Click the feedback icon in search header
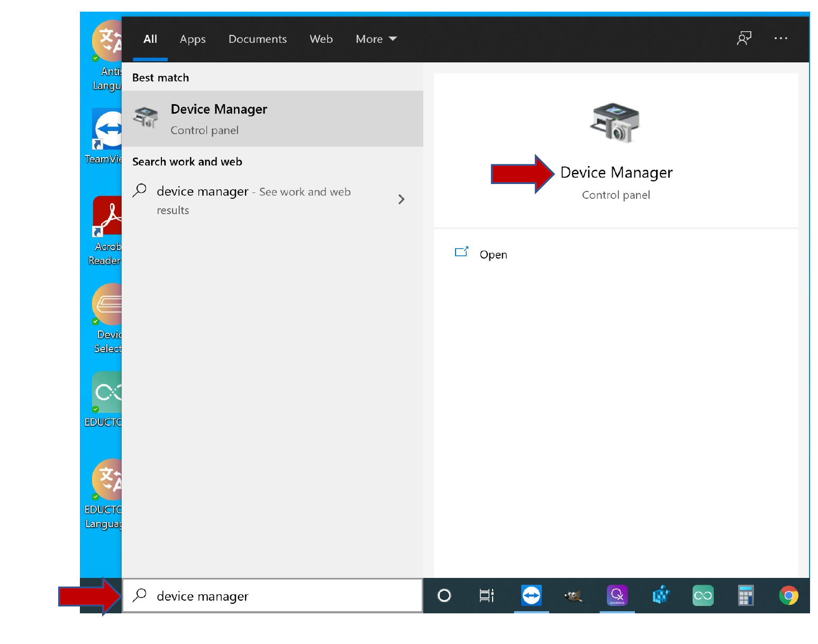 tap(744, 39)
